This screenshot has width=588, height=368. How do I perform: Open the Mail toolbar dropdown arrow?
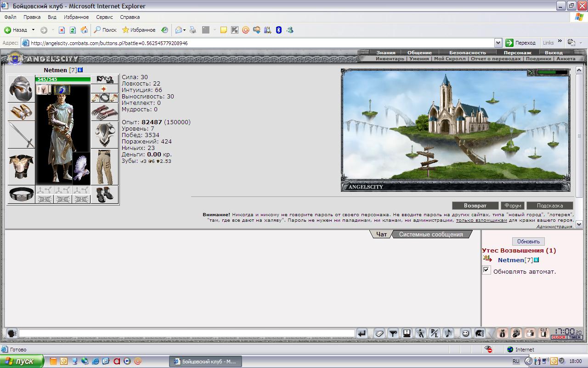(x=185, y=30)
